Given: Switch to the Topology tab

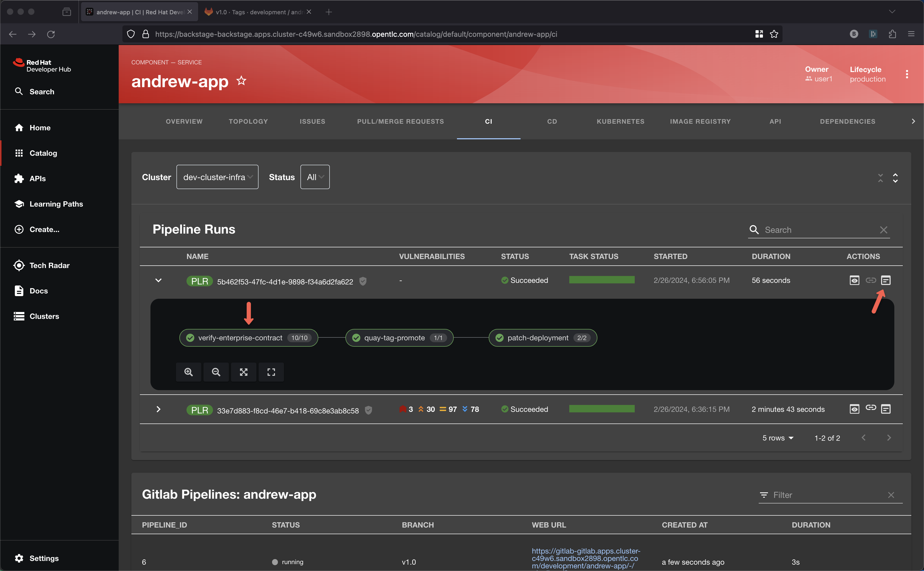Looking at the screenshot, I should click(248, 122).
